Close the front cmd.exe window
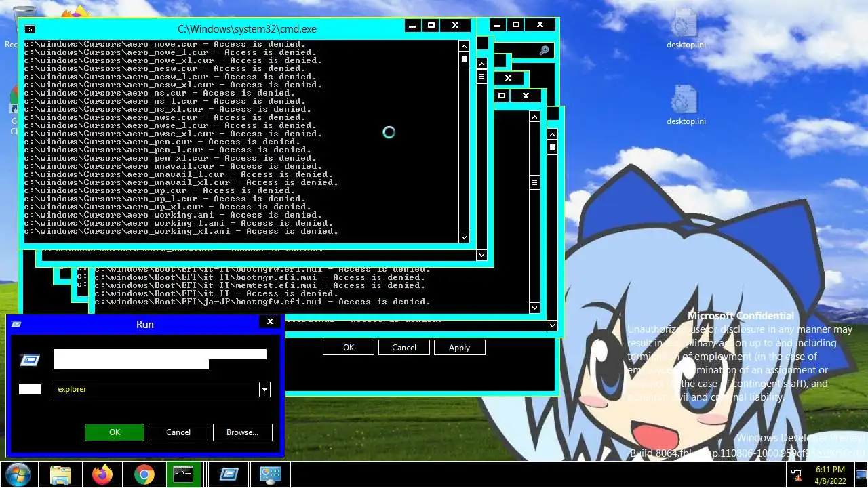Image resolution: width=868 pixels, height=488 pixels. [456, 25]
